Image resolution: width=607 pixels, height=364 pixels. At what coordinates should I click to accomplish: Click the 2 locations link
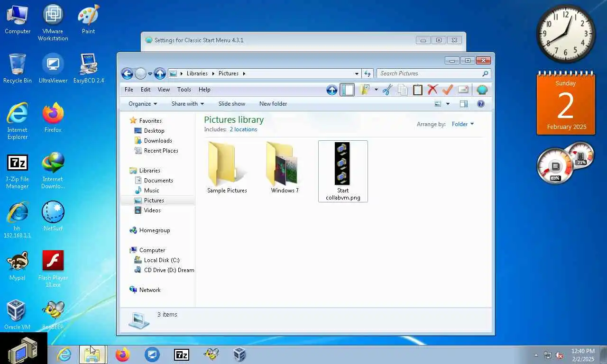point(243,129)
